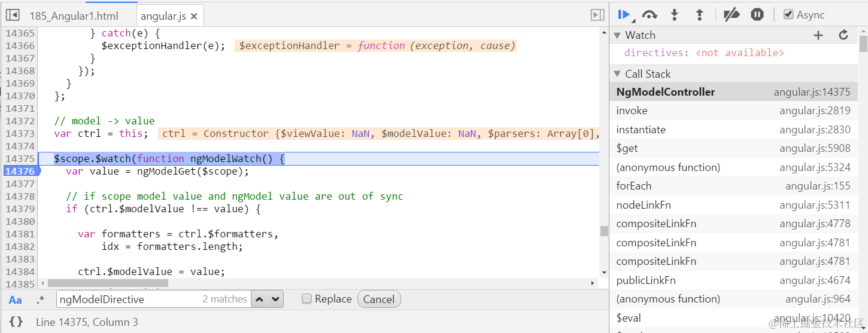Toggle case-sensitive search (Aa)
868x333 pixels.
point(16,300)
